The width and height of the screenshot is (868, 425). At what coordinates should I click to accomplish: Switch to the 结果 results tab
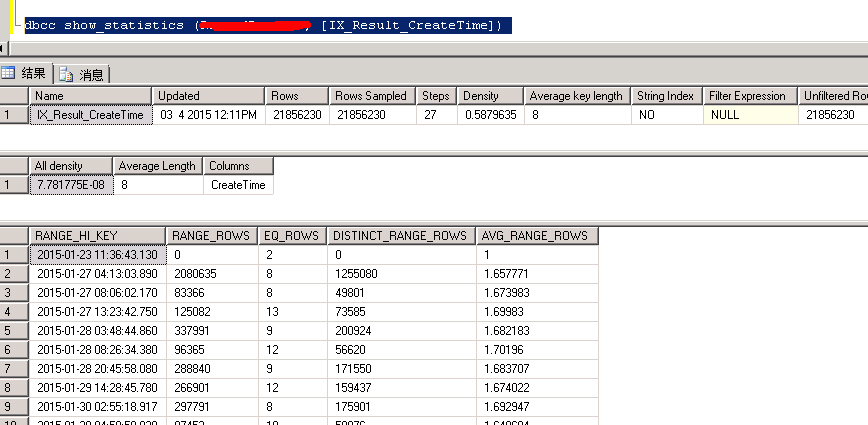click(26, 73)
